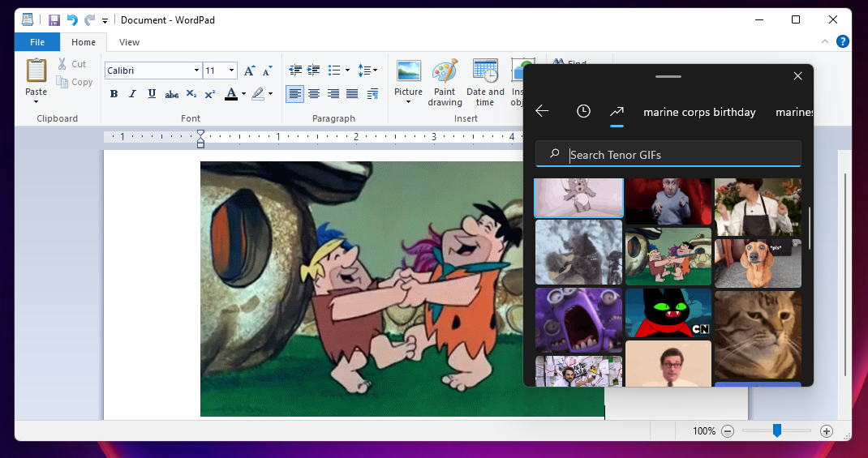Click the Grow font icon
Image resolution: width=868 pixels, height=458 pixels.
point(250,71)
